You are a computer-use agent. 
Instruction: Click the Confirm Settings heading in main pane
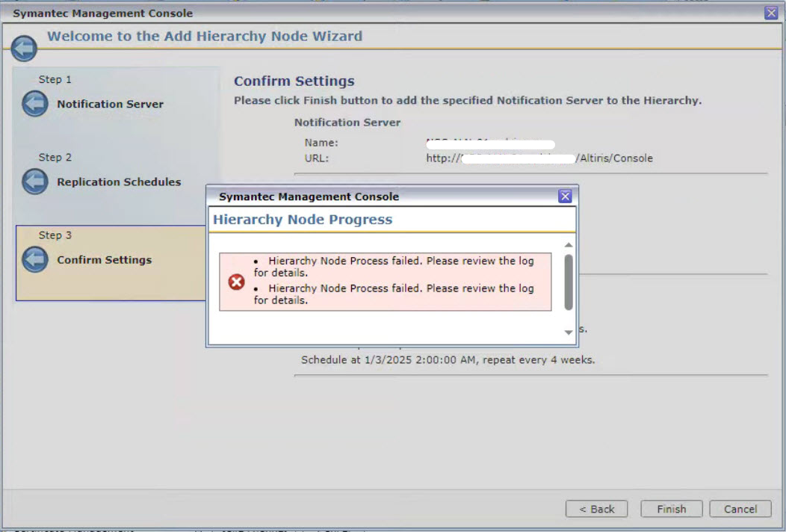294,81
